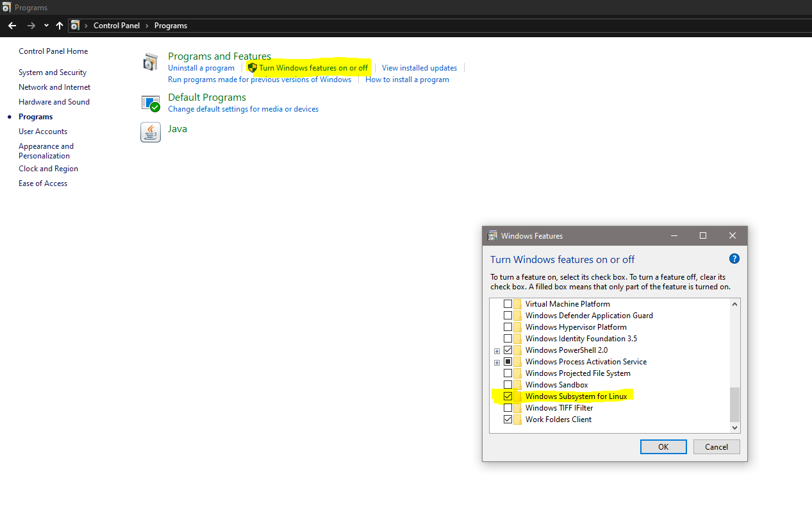The height and width of the screenshot is (510, 812).
Task: Click the Back arrow in the address bar
Action: pos(12,26)
